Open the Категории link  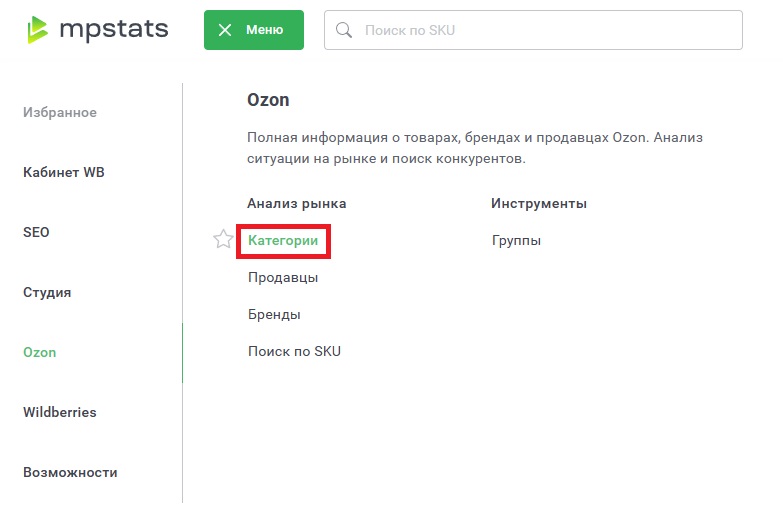(x=283, y=241)
